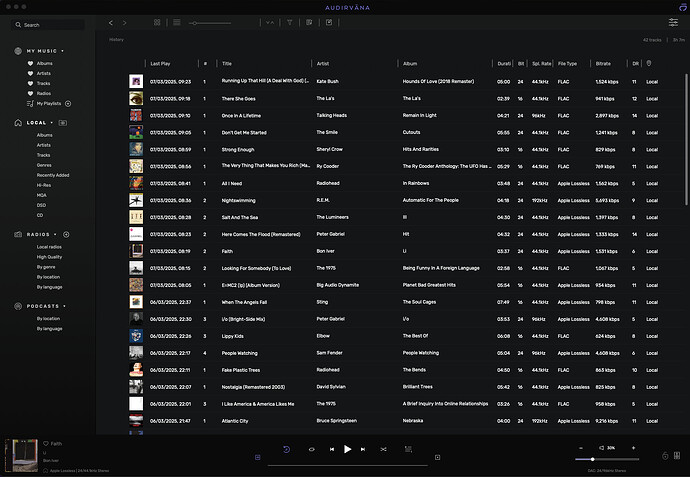Click the metadata edit icon in toolbar
Screen dimensions: 690x477
(x=309, y=22)
